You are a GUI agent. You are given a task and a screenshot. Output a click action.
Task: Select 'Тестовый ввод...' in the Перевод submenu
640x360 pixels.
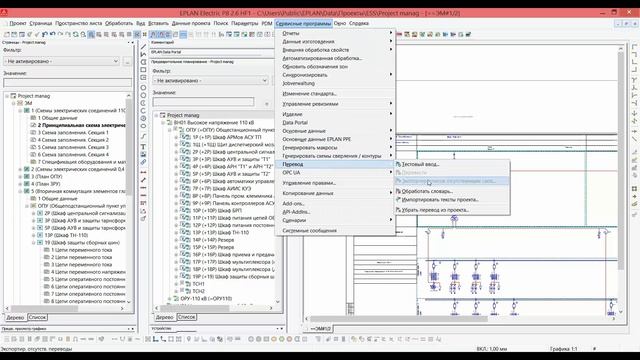(x=452, y=164)
